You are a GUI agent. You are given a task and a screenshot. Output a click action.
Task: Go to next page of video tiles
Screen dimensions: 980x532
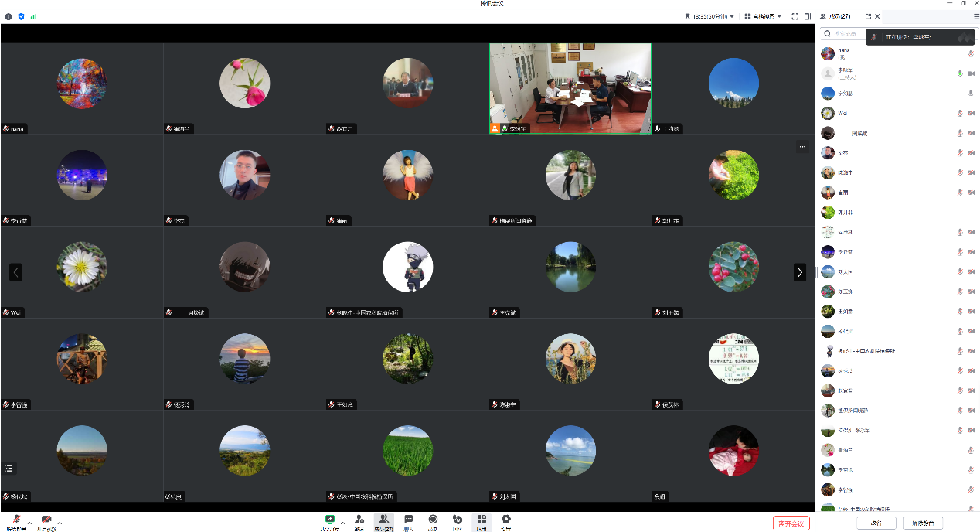click(800, 272)
